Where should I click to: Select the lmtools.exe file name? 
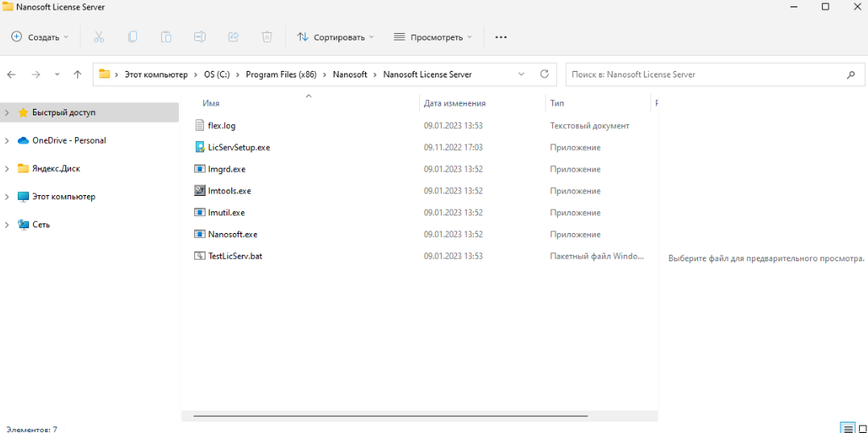229,190
